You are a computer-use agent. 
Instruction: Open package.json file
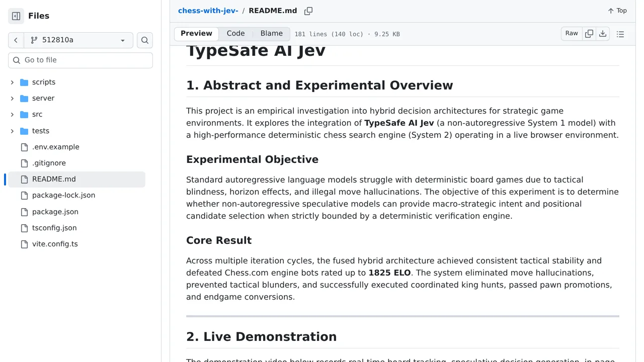coord(55,212)
